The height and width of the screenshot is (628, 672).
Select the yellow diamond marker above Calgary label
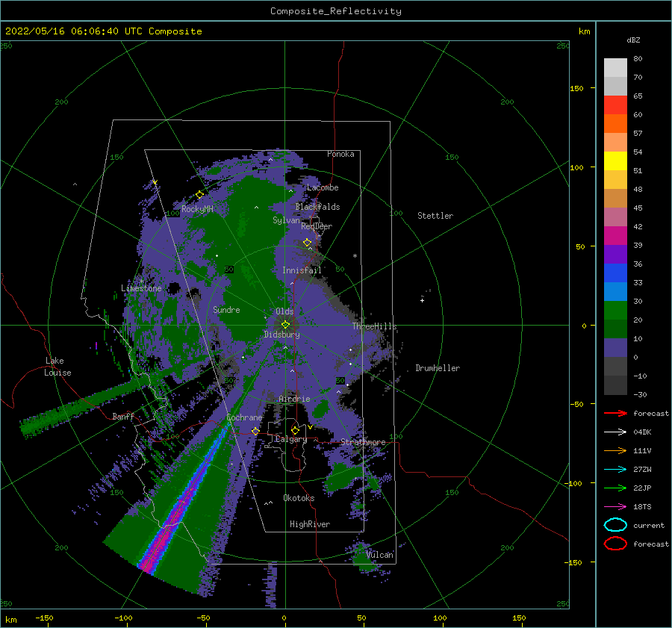(x=295, y=430)
